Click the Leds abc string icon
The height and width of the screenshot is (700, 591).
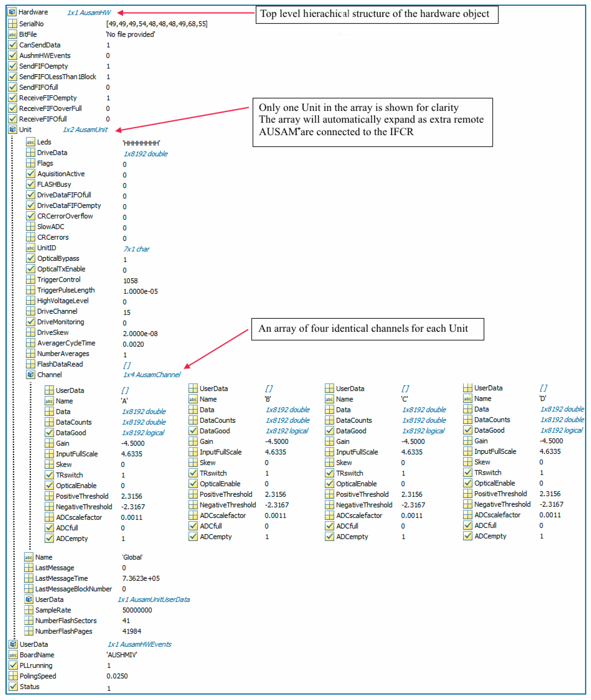[30, 142]
